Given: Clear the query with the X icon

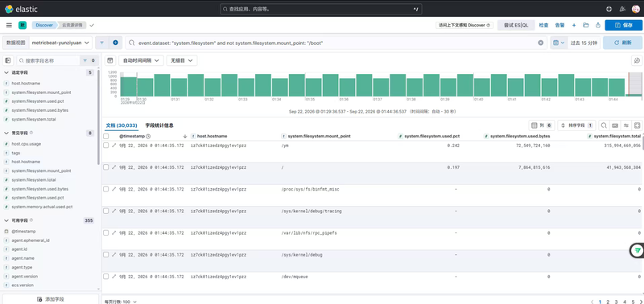Looking at the screenshot, I should tap(540, 43).
